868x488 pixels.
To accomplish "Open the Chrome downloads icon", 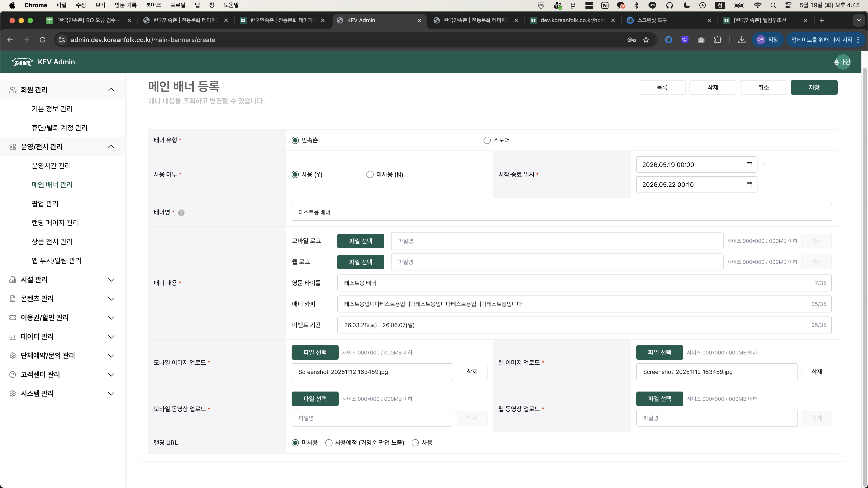I will pyautogui.click(x=742, y=40).
